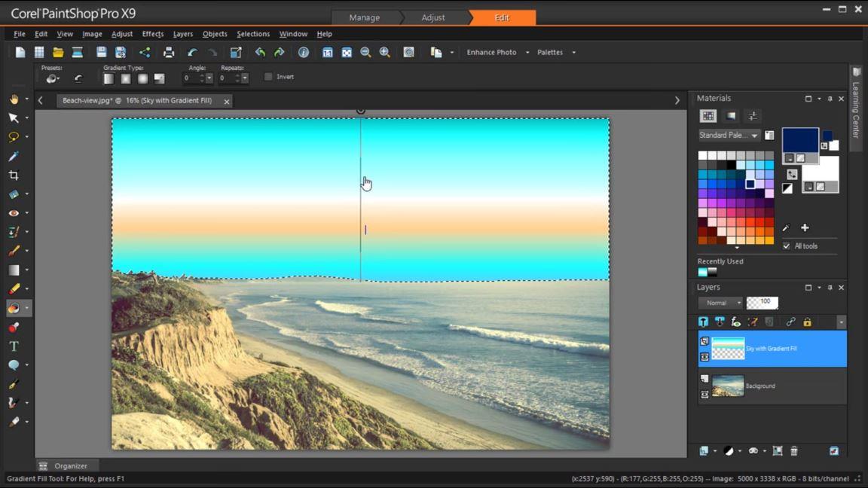Image resolution: width=868 pixels, height=488 pixels.
Task: Expand the Palettes dropdown arrow
Action: pyautogui.click(x=574, y=53)
